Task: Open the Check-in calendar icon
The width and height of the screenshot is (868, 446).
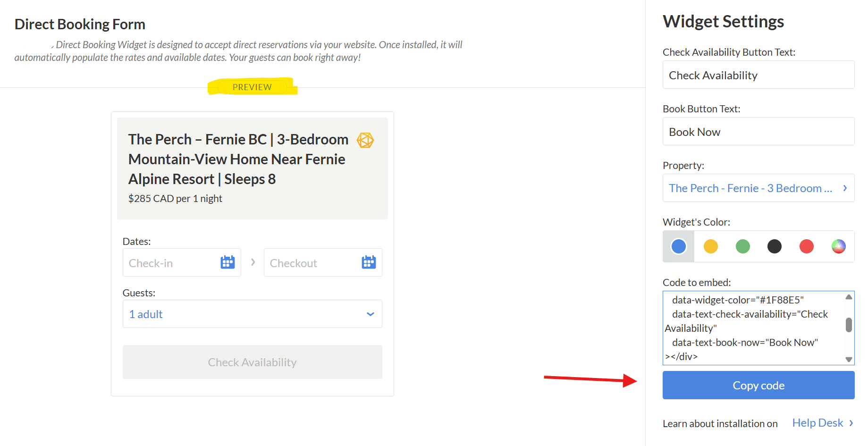Action: [x=228, y=262]
